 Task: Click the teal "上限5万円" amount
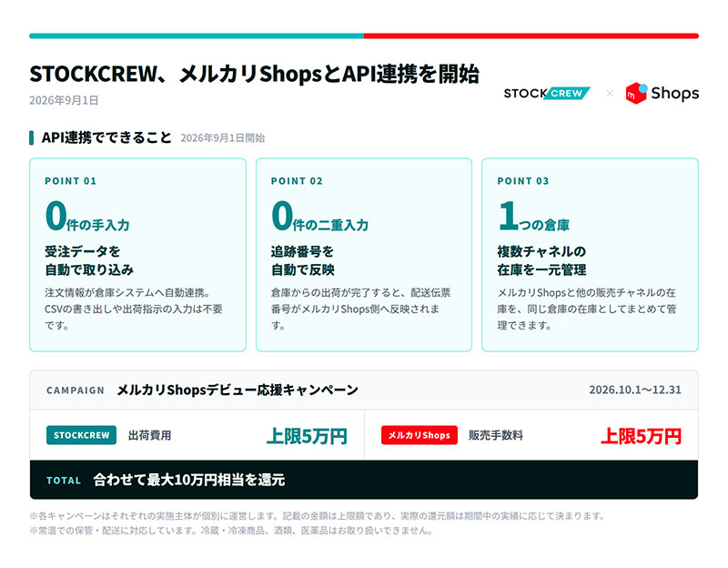point(307,436)
